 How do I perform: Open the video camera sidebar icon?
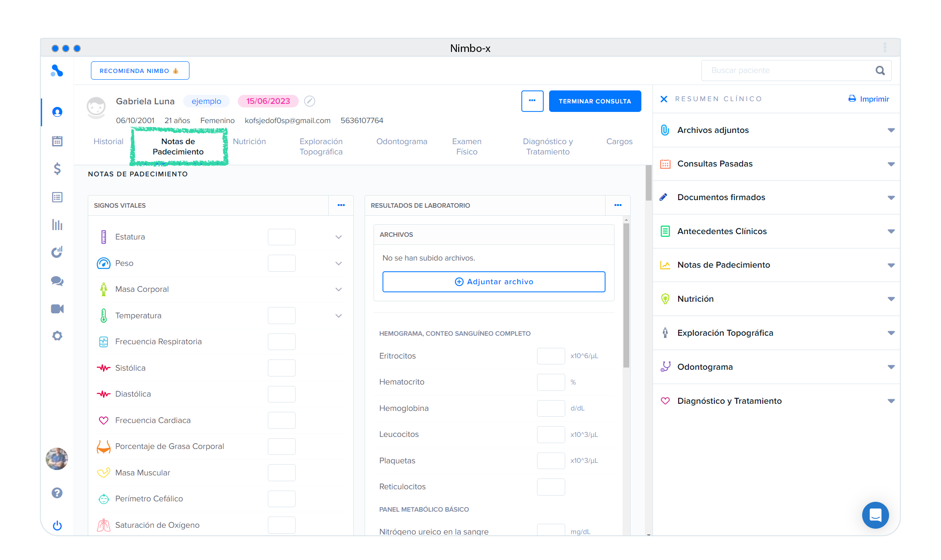(57, 309)
